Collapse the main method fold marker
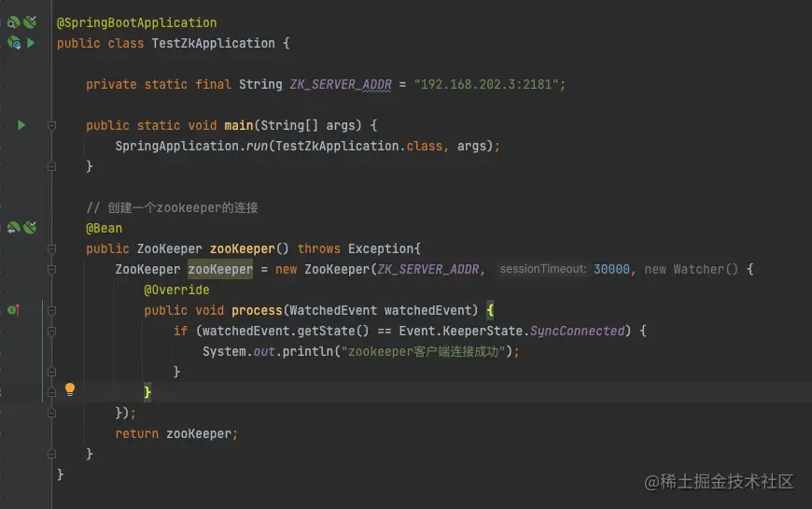The image size is (812, 509). (51, 125)
